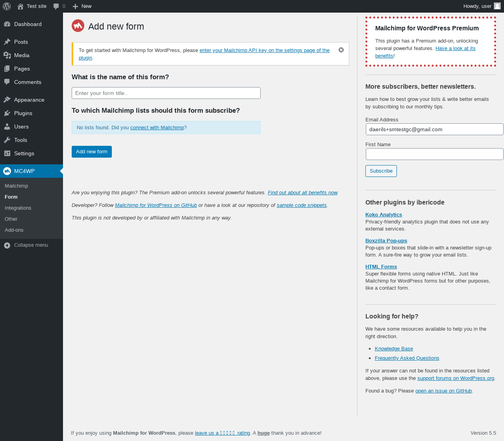
Task: Open the Add-ons submenu item
Action: pos(14,230)
